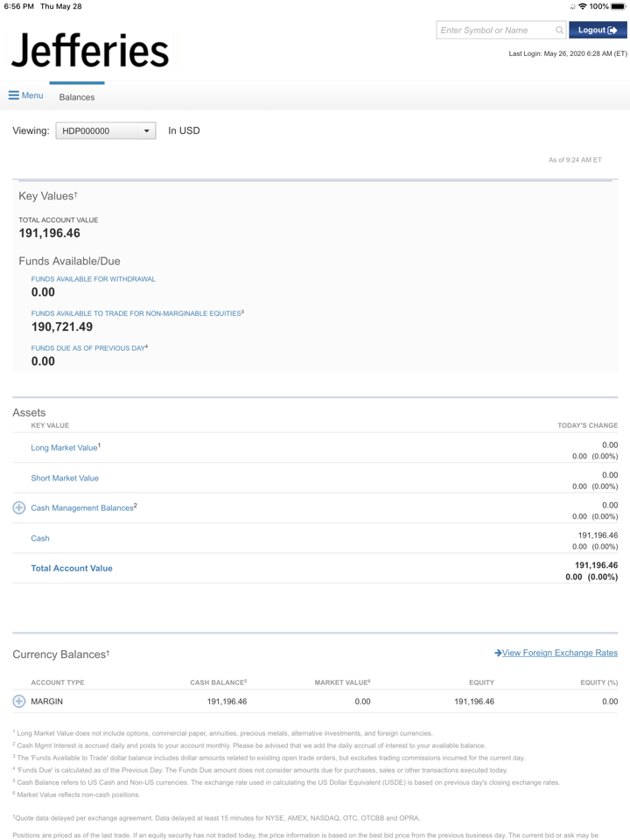Expand Cash Management Balances row
Screen dimensions: 630x840
pos(19,507)
